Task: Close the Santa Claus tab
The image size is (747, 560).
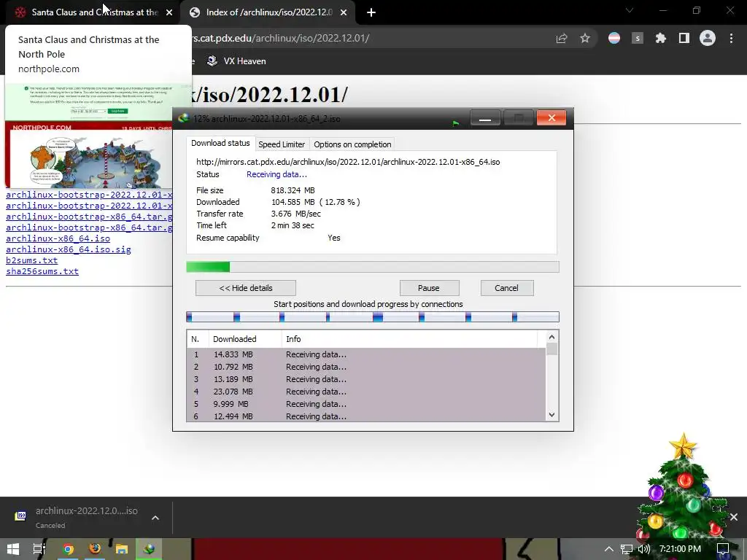Action: tap(169, 12)
